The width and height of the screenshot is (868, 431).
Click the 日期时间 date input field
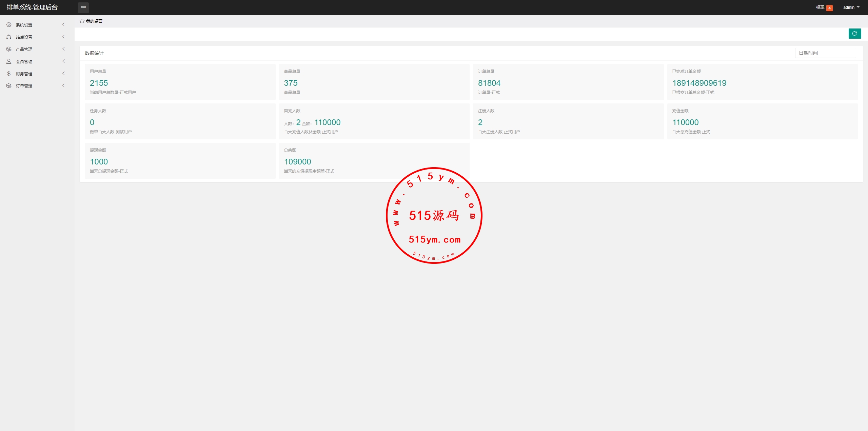coord(825,53)
